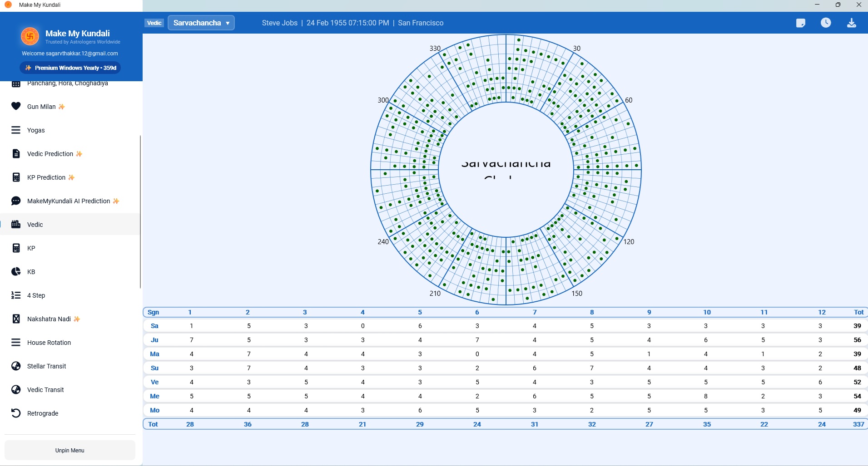Click the notes icon in top toolbar

point(801,23)
